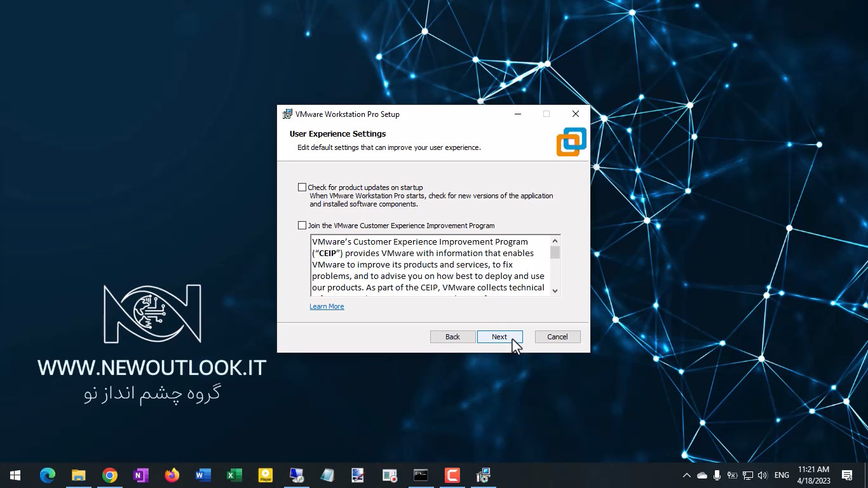
Task: Proceed with the Next button
Action: 499,337
